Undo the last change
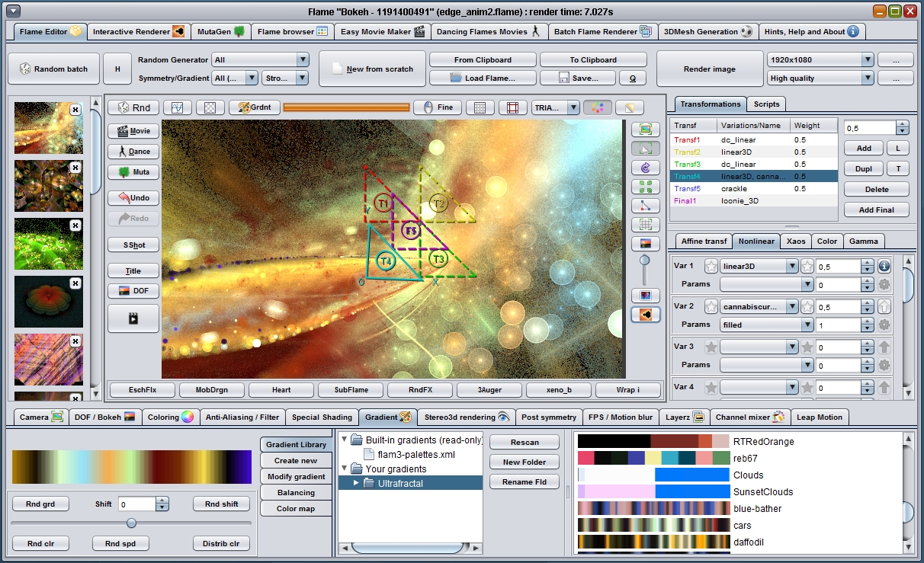This screenshot has width=924, height=563. point(133,198)
